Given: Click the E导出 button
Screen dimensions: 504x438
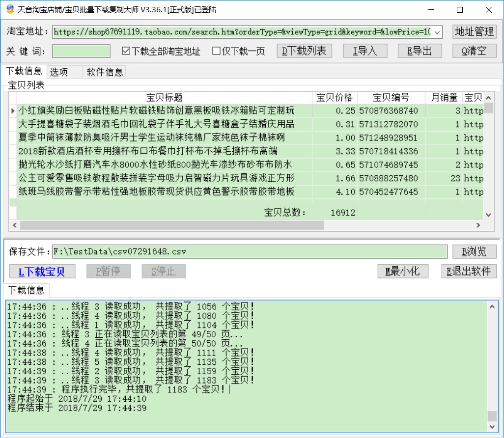Looking at the screenshot, I should pos(420,51).
